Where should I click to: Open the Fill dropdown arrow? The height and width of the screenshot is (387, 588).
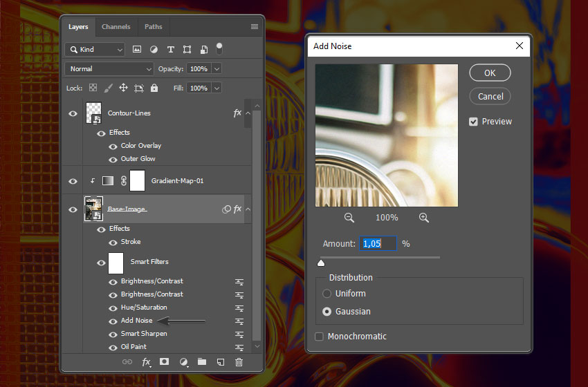pos(217,88)
